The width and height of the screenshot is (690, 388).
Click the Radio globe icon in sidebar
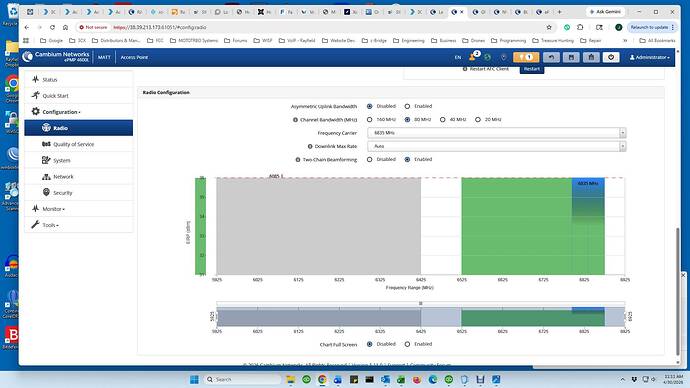tap(46, 128)
